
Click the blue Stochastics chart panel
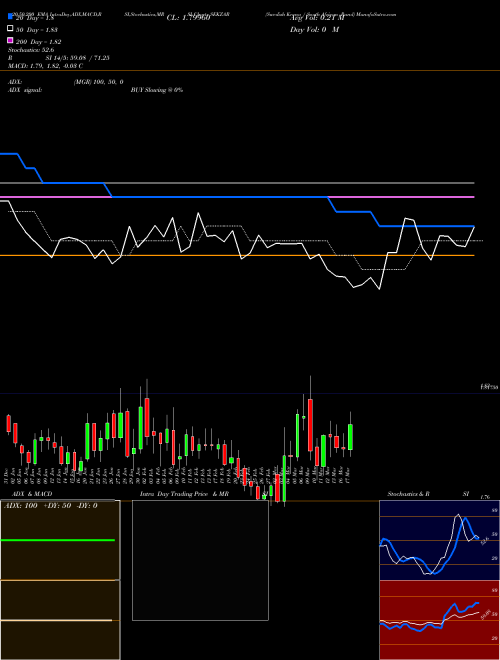(x=439, y=540)
